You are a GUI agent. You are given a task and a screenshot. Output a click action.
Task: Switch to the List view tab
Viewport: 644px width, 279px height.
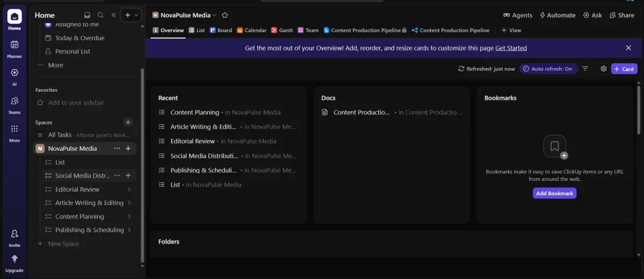click(x=197, y=31)
